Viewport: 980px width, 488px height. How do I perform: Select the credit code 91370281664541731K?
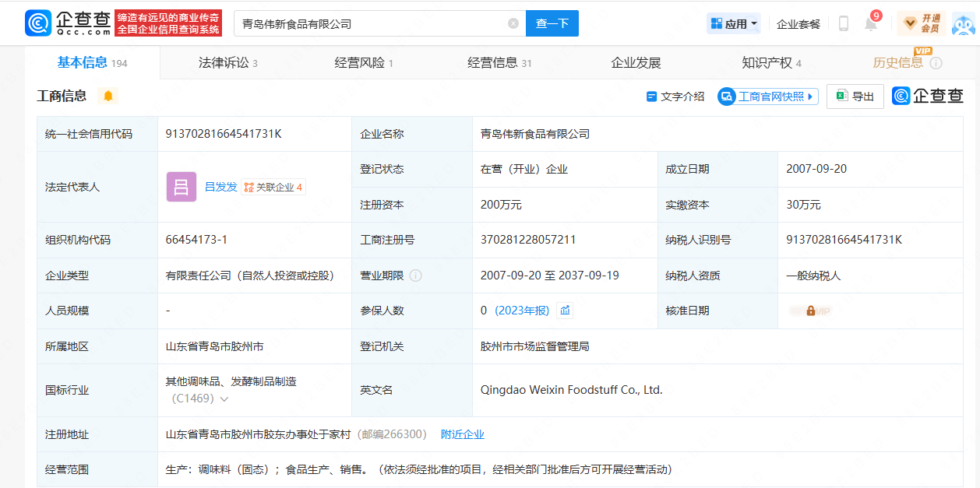tap(224, 134)
